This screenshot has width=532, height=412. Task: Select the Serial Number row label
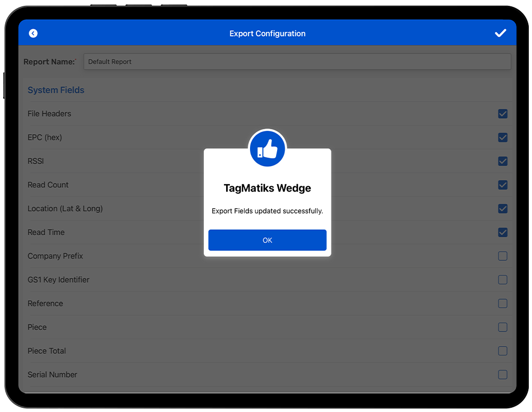(52, 375)
